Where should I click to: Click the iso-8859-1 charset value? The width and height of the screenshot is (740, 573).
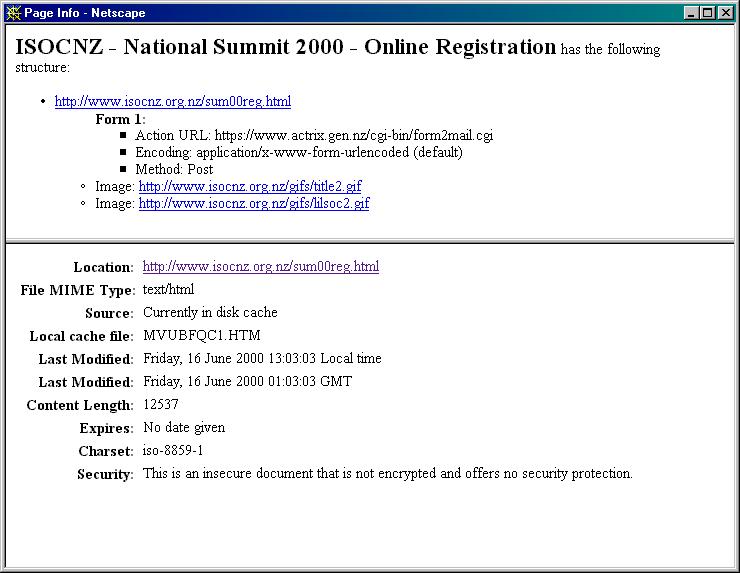[x=173, y=450]
